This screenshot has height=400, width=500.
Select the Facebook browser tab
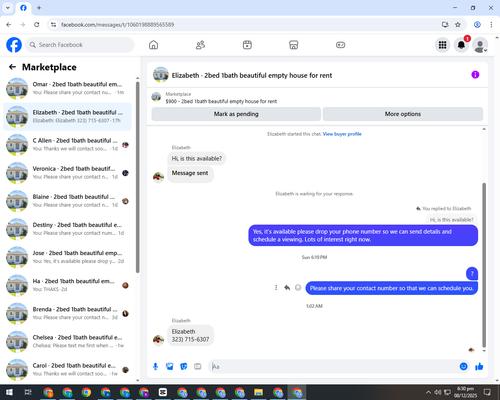pyautogui.click(x=23, y=8)
